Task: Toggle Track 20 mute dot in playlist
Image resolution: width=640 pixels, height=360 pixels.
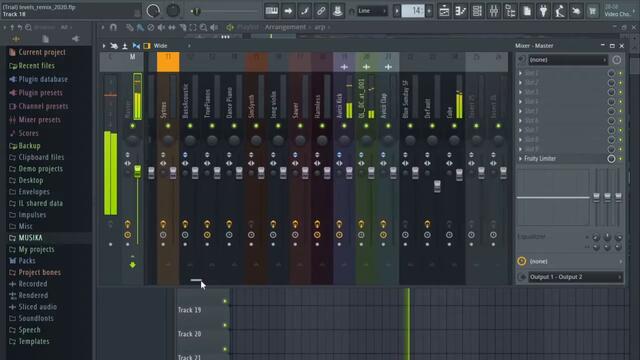Action: click(x=224, y=325)
